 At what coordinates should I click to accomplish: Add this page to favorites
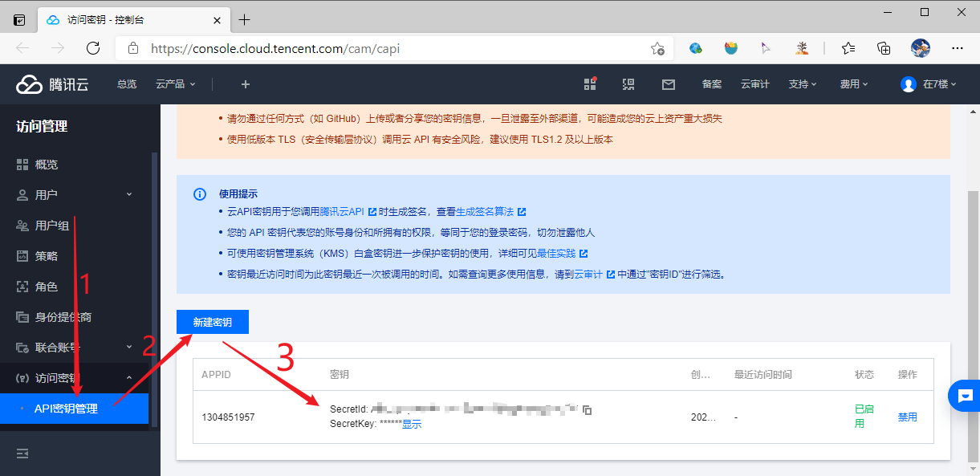pos(657,48)
